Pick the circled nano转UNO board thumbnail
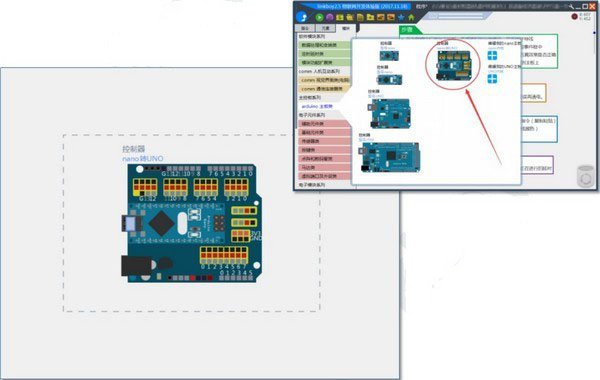This screenshot has height=380, width=600. pyautogui.click(x=454, y=65)
